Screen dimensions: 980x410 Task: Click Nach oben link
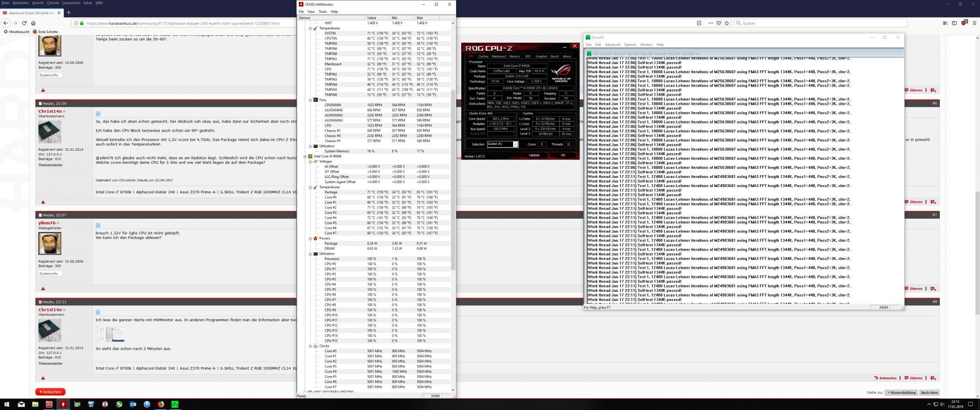coord(929,392)
